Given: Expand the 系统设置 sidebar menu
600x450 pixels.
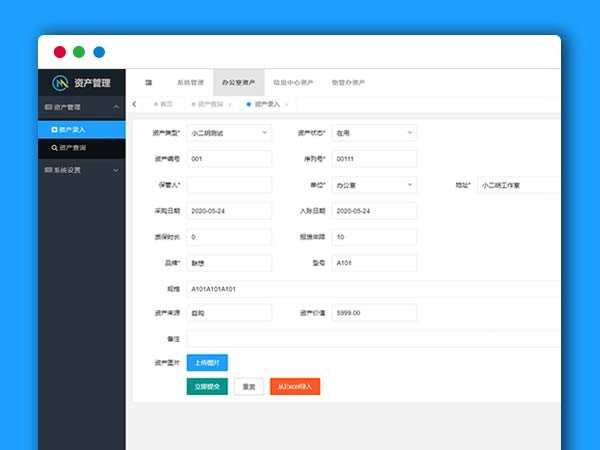Looking at the screenshot, I should click(x=116, y=170).
